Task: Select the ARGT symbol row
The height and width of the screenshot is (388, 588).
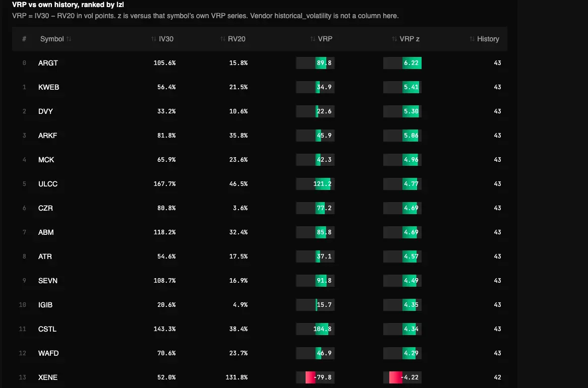Action: point(260,63)
